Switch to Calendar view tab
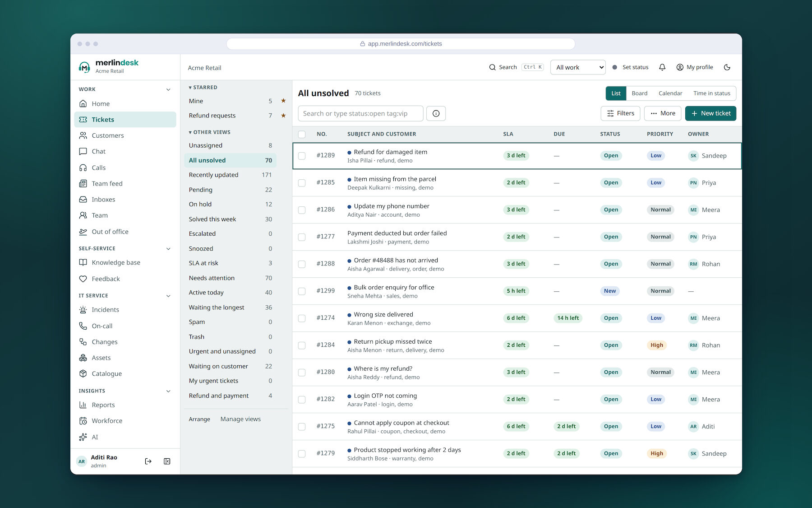The height and width of the screenshot is (508, 812). [x=670, y=93]
